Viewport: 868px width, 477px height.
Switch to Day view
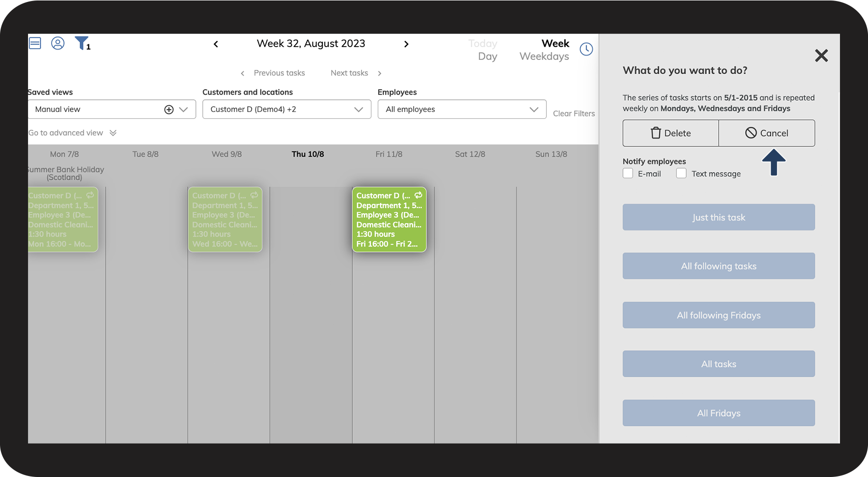(x=488, y=56)
